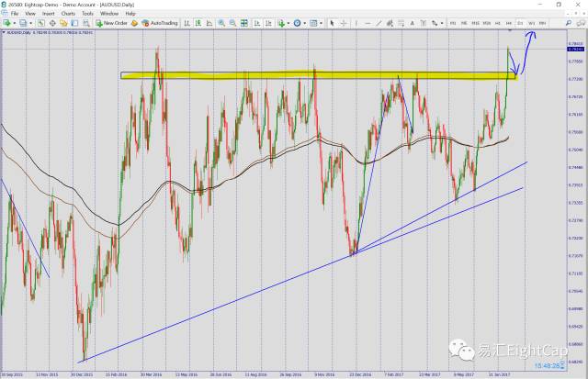
Task: Open the Tools menu
Action: coord(87,14)
